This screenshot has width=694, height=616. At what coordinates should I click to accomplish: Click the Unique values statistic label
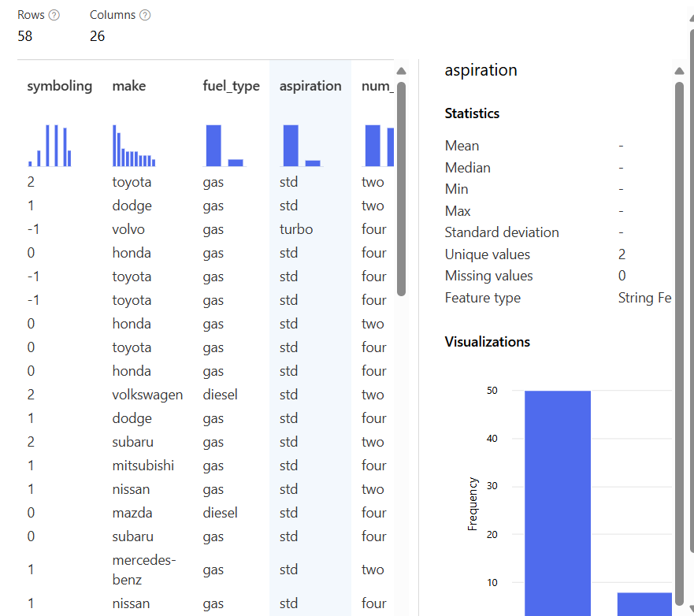[488, 254]
